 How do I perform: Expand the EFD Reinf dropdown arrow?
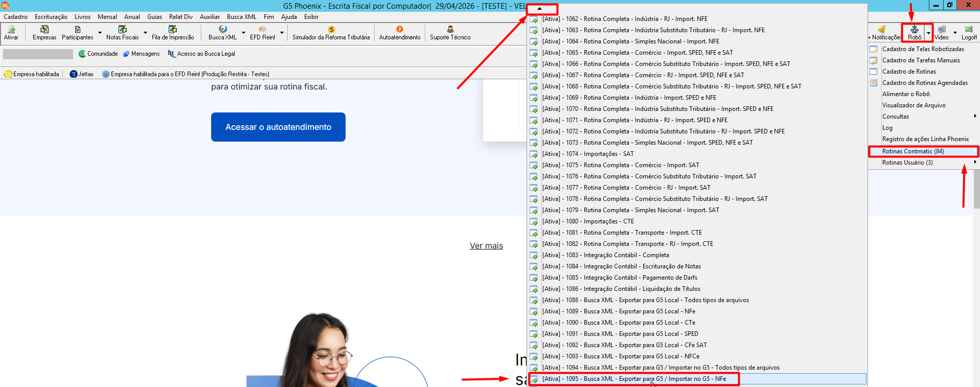pyautogui.click(x=282, y=33)
